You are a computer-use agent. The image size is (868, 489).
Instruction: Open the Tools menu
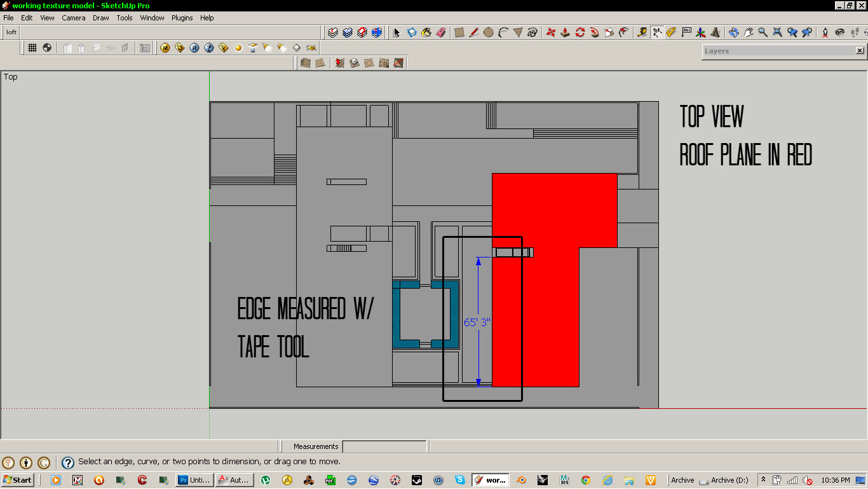125,18
